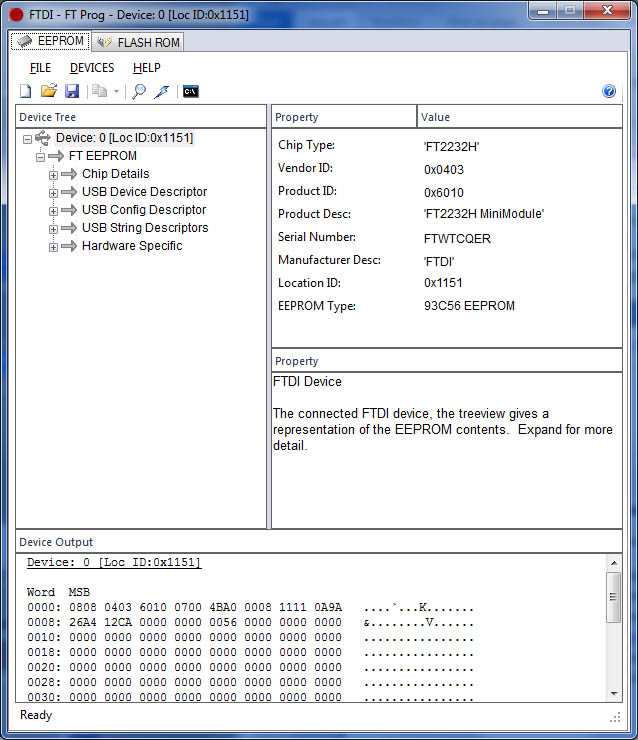The width and height of the screenshot is (638, 740).
Task: Click the New template blank page icon
Action: point(25,91)
